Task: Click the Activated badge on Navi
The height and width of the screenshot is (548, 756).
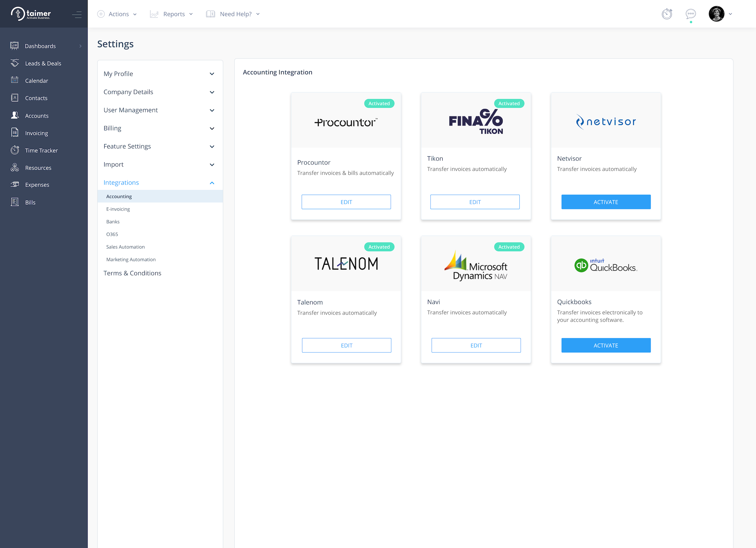Action: click(509, 247)
